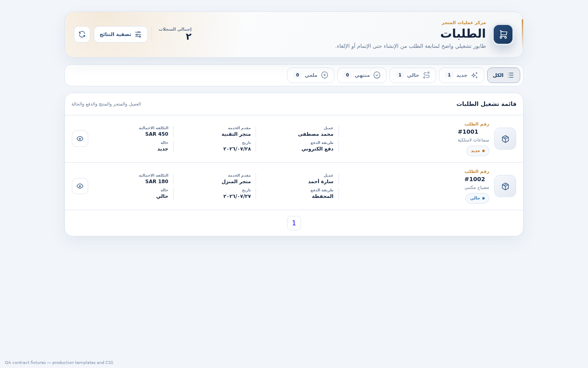Viewport: 588px width, 368px height.
Task: Click the package icon of order #1001
Action: [x=505, y=139]
